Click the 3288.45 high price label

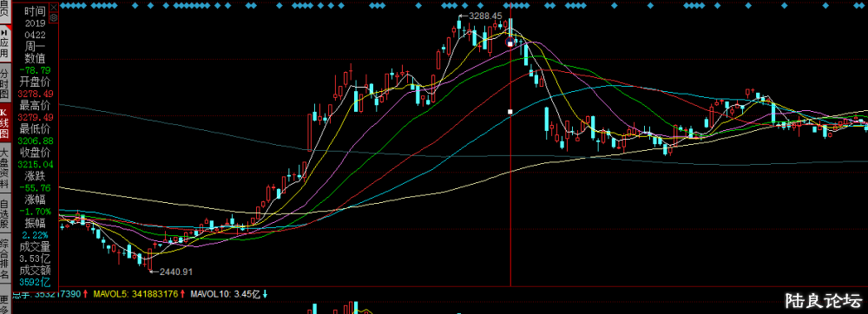tap(485, 16)
